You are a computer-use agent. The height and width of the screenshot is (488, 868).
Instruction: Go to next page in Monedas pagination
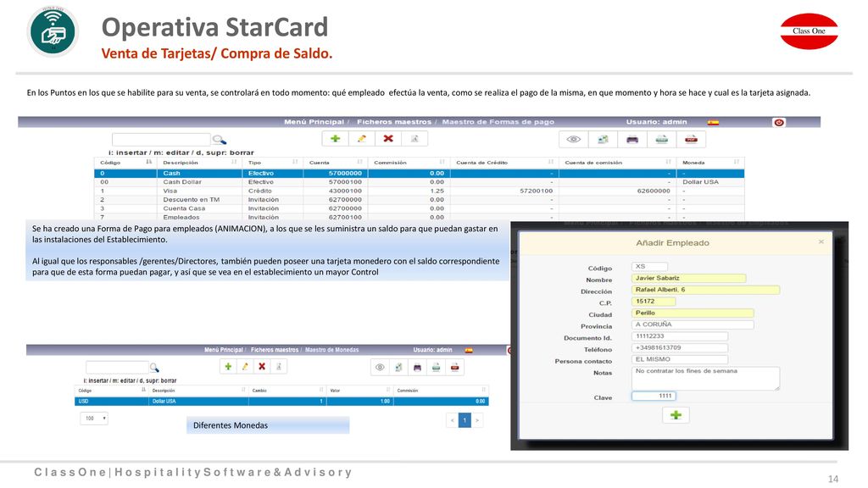pos(477,420)
